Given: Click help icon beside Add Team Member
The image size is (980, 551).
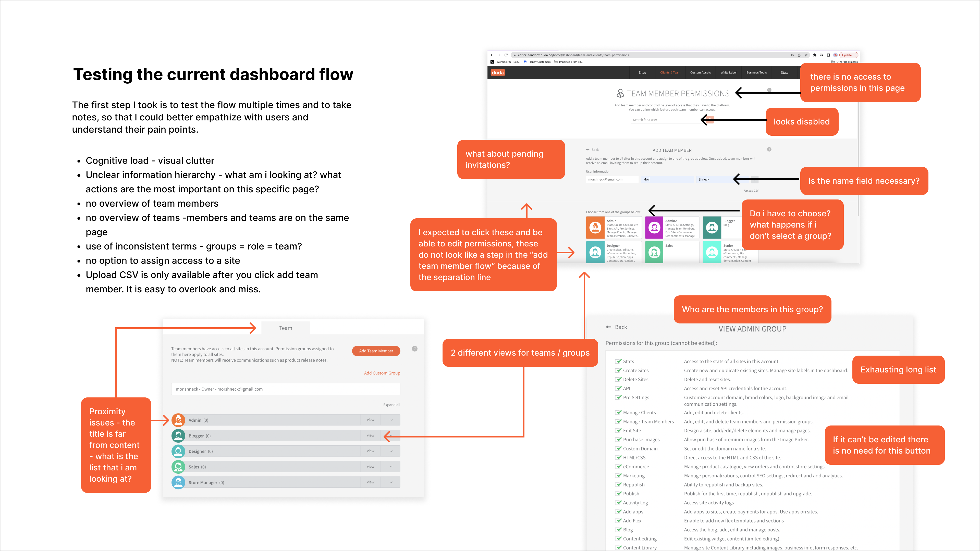Looking at the screenshot, I should pos(769,149).
